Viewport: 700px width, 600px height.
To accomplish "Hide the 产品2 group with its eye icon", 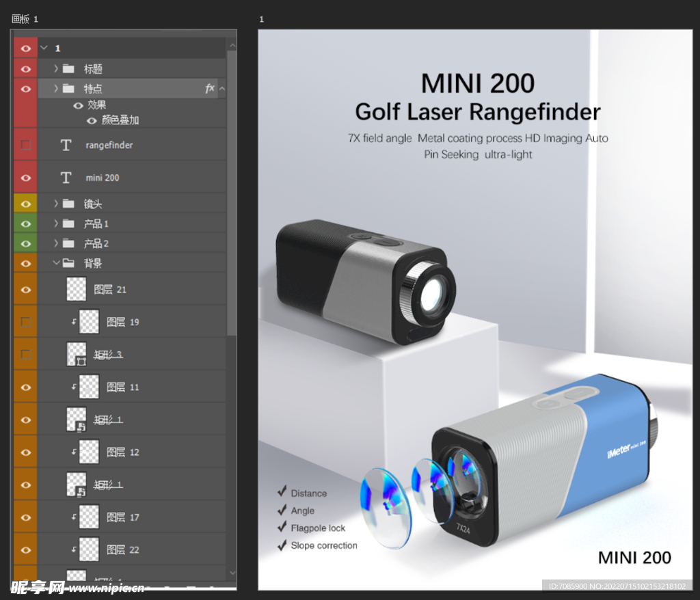I will click(26, 243).
